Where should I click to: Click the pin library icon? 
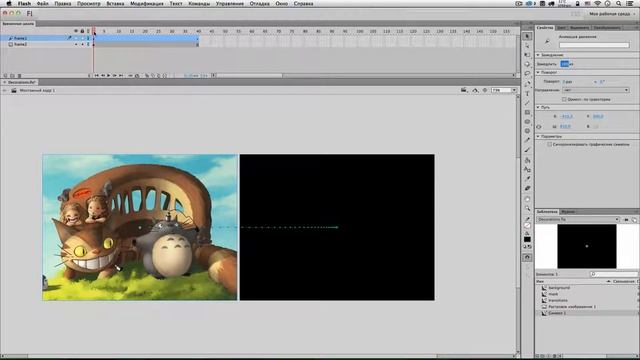point(627,220)
